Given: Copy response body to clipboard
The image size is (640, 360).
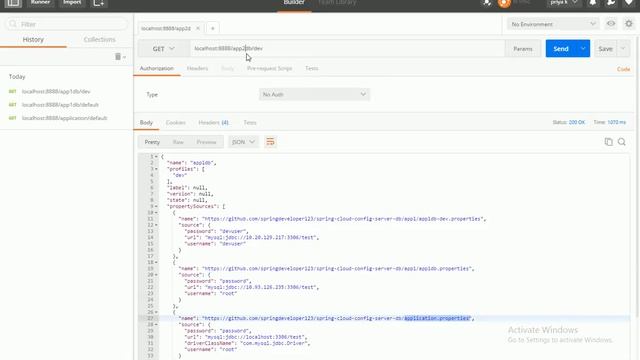Looking at the screenshot, I should click(609, 142).
